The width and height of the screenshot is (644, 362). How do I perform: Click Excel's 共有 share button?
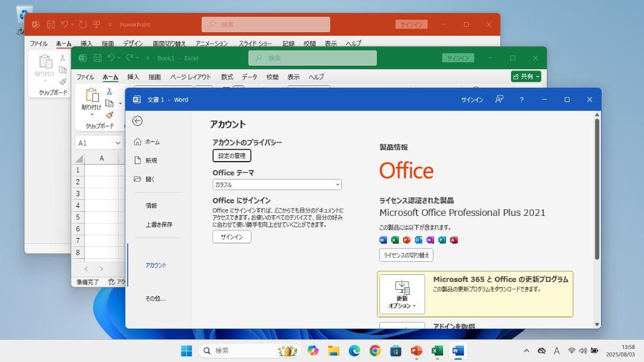coord(526,76)
